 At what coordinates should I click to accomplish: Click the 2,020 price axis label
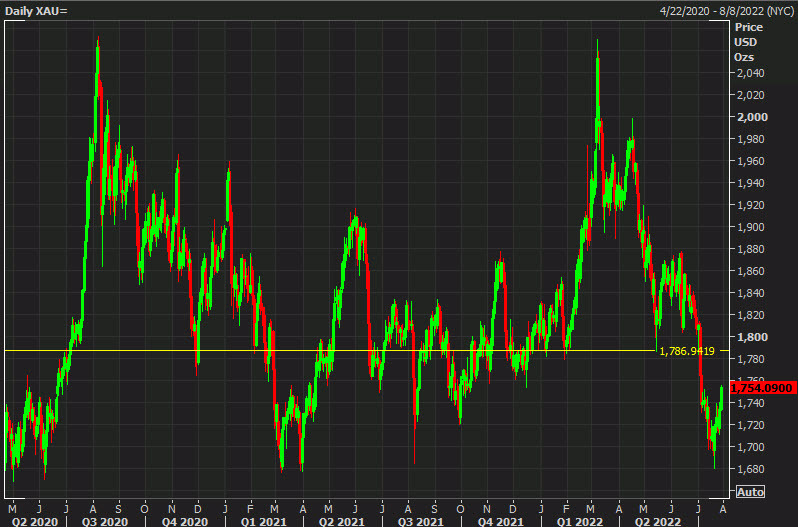751,95
